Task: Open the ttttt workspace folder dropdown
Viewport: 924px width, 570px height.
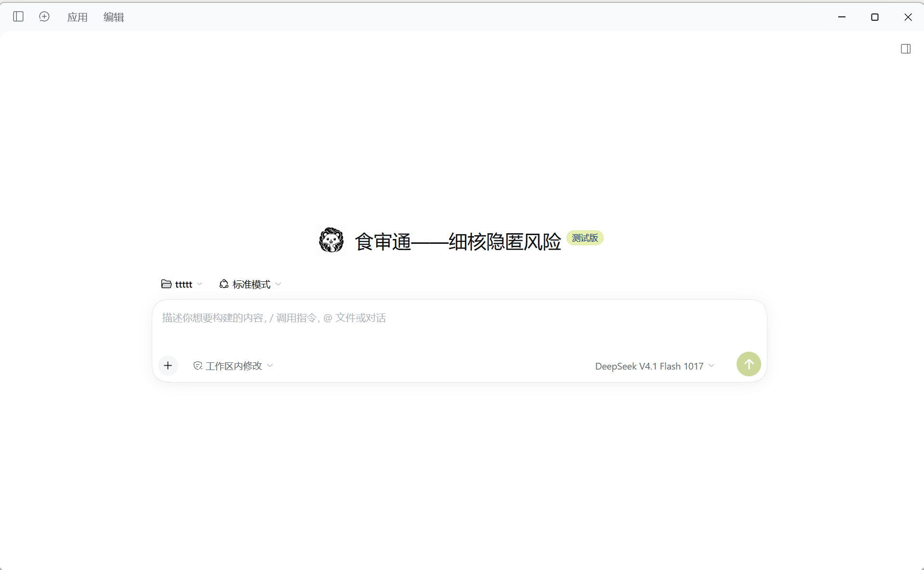Action: [182, 284]
